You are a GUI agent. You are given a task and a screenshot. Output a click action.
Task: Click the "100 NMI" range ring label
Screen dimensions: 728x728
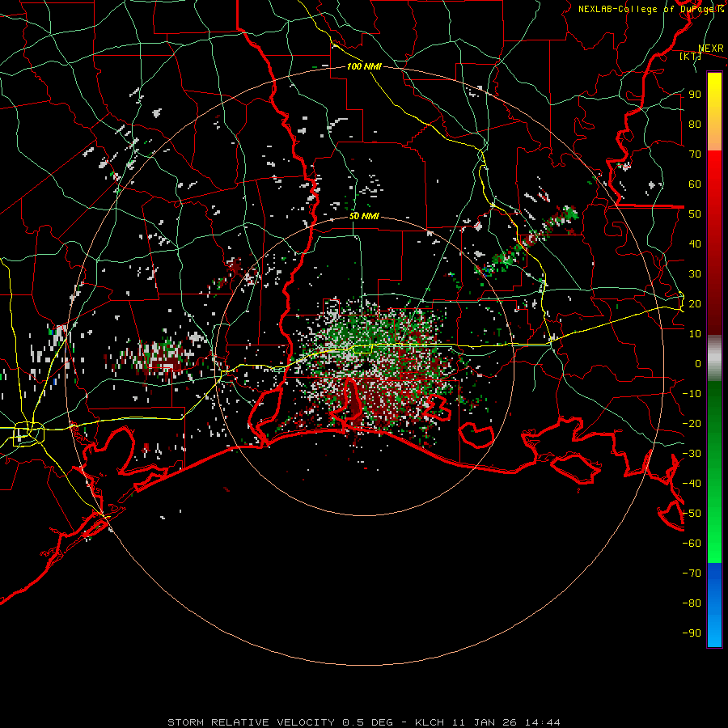[x=364, y=66]
